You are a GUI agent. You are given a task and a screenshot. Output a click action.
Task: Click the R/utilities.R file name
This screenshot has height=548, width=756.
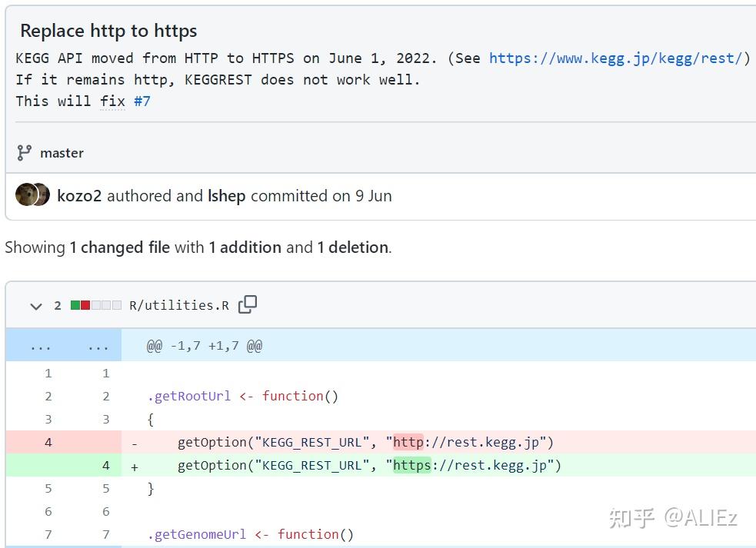pos(178,305)
